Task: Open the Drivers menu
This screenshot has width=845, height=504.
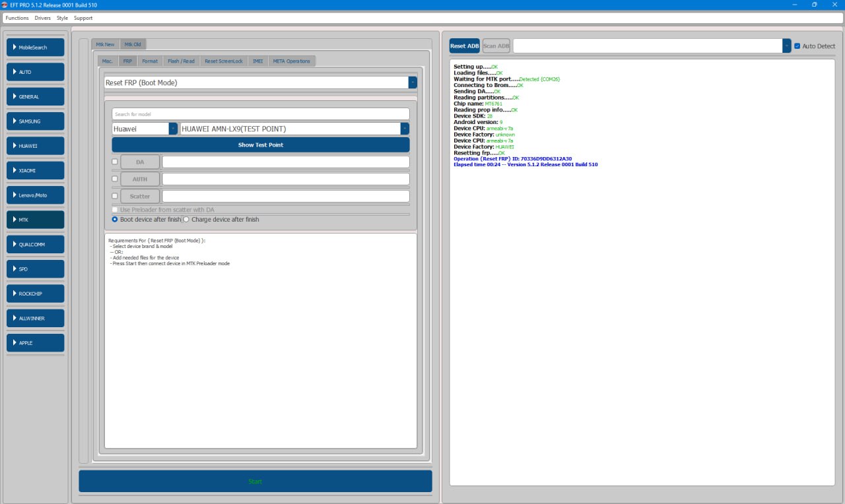Action: [x=42, y=18]
